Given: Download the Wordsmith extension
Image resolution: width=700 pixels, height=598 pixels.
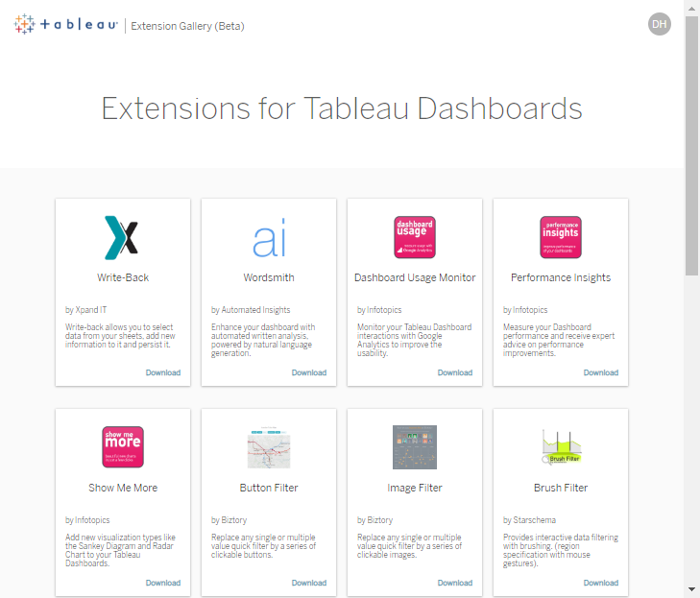Looking at the screenshot, I should tap(309, 372).
